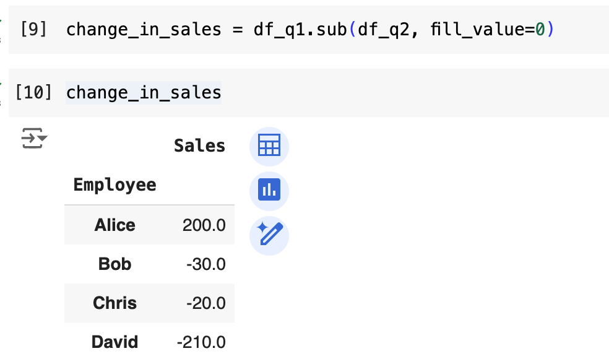Screen dimensions: 609x364
Task: Click the run indicator [9] of the first cell
Action: [33, 29]
